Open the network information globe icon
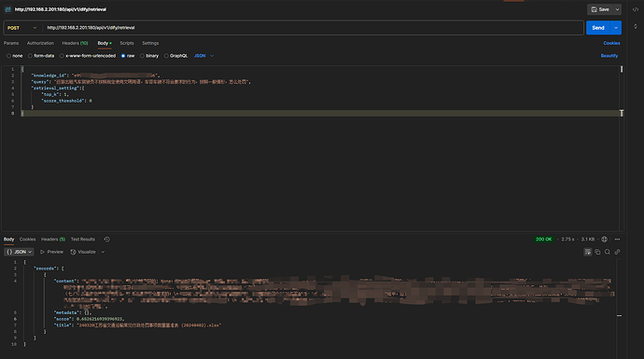 pyautogui.click(x=604, y=240)
